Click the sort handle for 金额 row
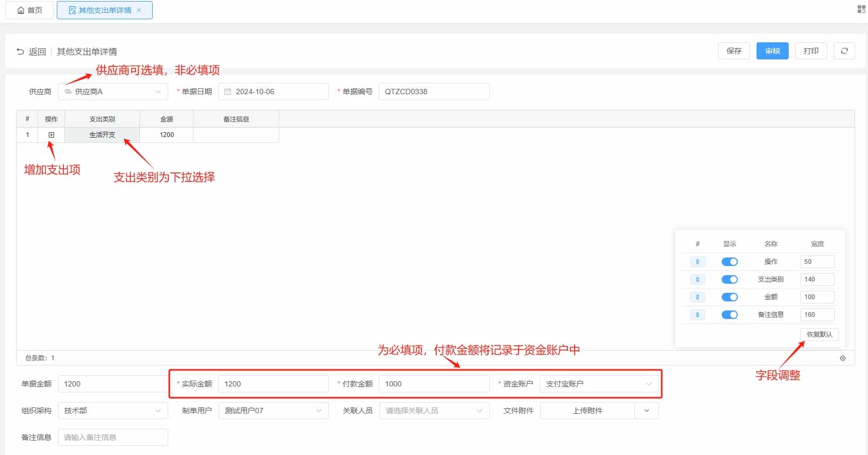Viewport: 868px width, 455px height. pyautogui.click(x=697, y=297)
